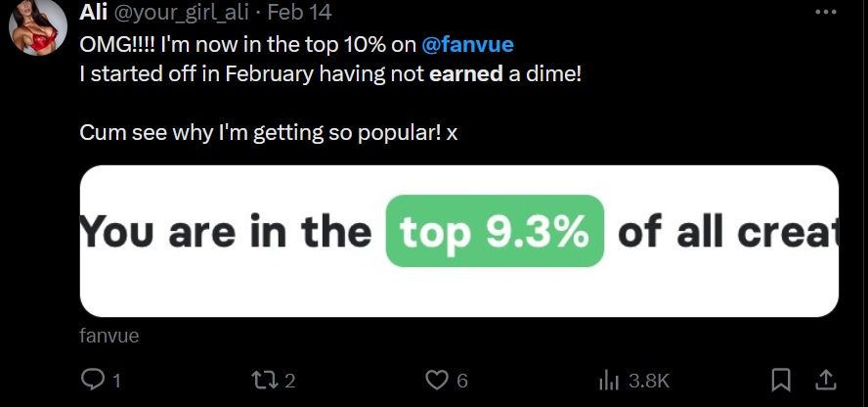This screenshot has width=868, height=407.
Task: Click the repost count of 2
Action: (290, 381)
